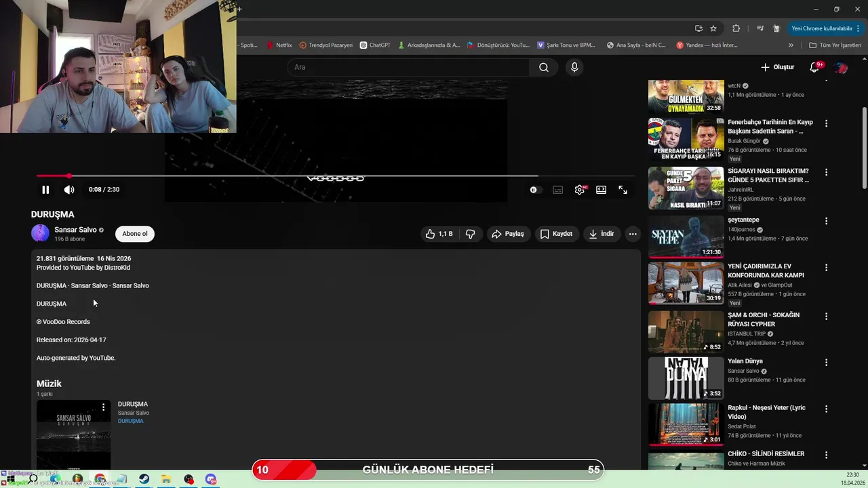Open Sansar Salvo channel name link

point(75,230)
